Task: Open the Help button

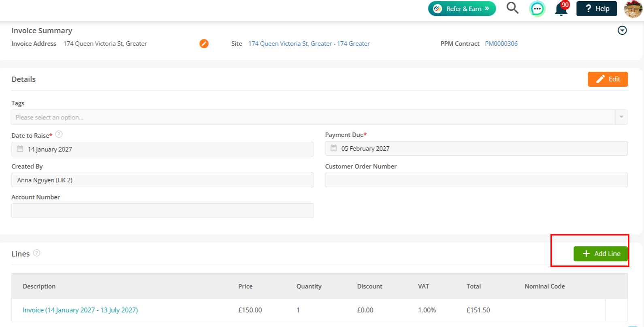Action: (x=597, y=9)
